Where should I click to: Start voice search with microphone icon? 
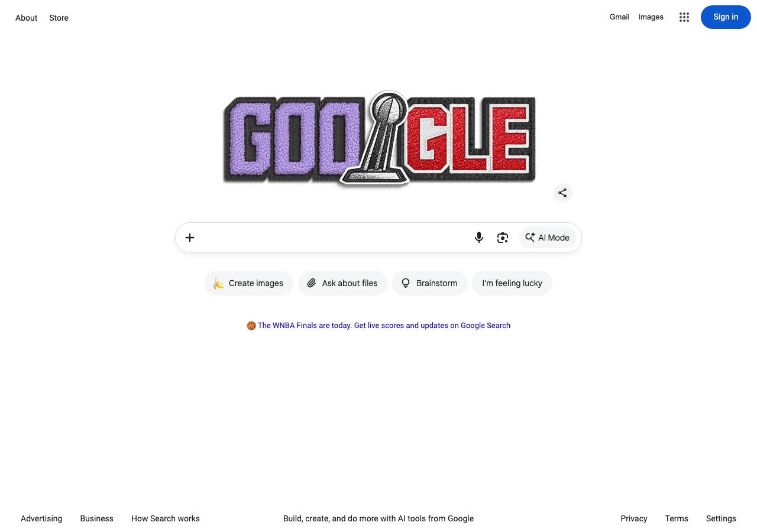point(479,238)
